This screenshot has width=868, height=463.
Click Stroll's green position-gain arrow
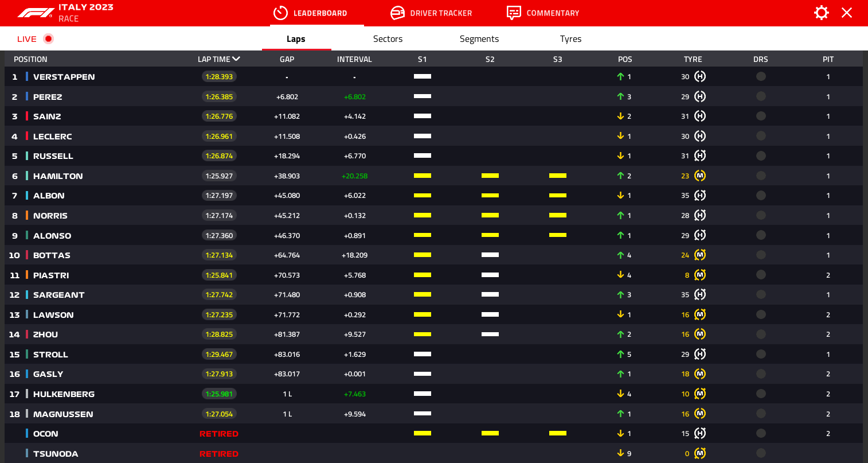pyautogui.click(x=620, y=354)
